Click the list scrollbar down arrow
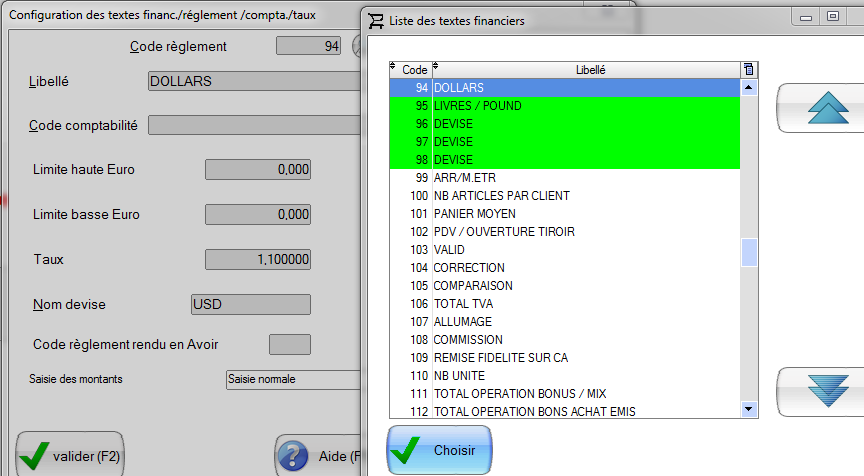Image resolution: width=864 pixels, height=476 pixels. (x=749, y=409)
